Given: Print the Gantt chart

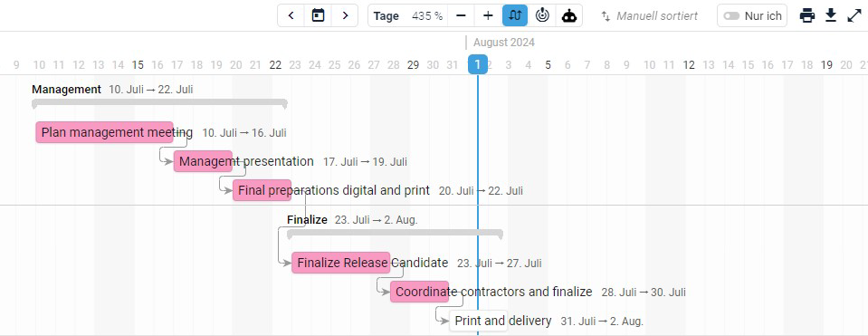Looking at the screenshot, I should (x=807, y=15).
